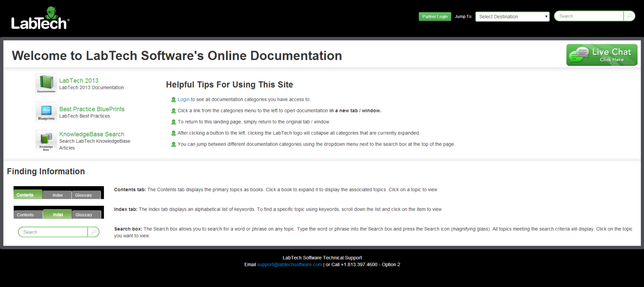644x287 pixels.
Task: Click the footer phone number "+1.813.397.4600 - Option 2"
Action: (x=371, y=264)
